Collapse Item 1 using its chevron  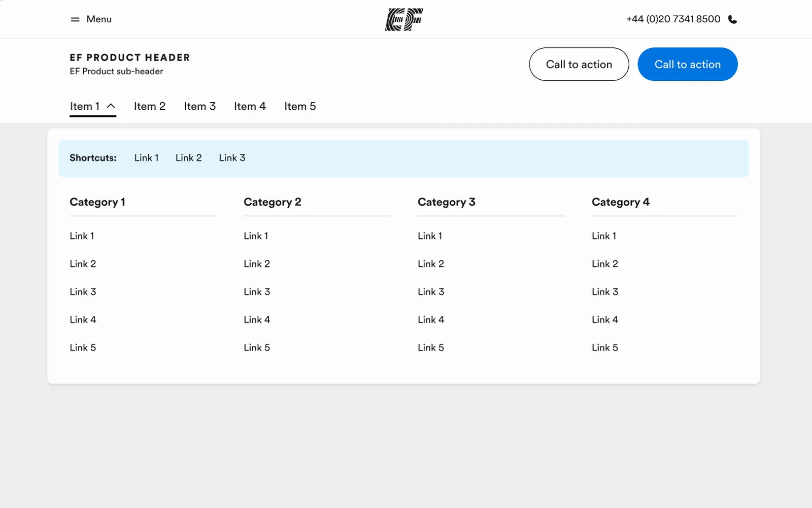111,106
